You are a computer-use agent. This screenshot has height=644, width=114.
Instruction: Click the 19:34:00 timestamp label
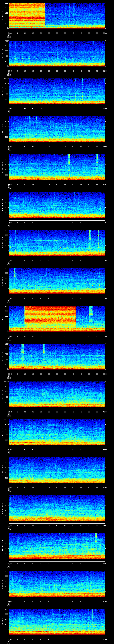pos(9,223)
